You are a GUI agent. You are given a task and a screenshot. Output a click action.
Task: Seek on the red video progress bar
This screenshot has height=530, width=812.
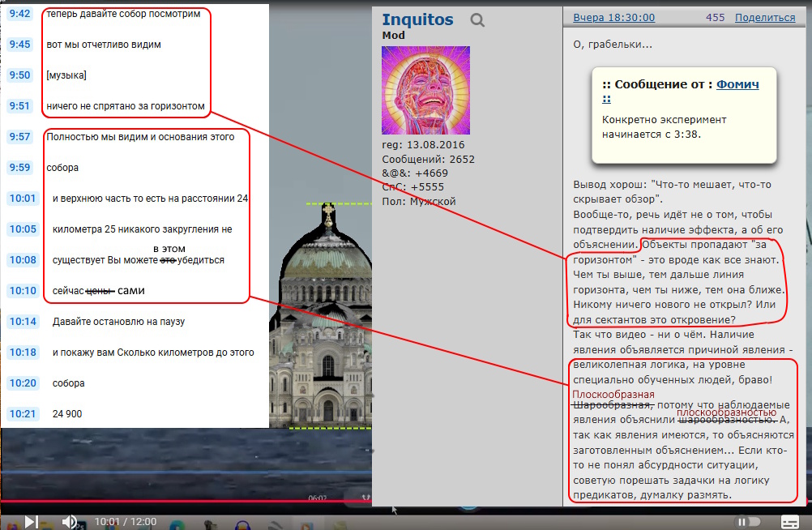(186, 501)
